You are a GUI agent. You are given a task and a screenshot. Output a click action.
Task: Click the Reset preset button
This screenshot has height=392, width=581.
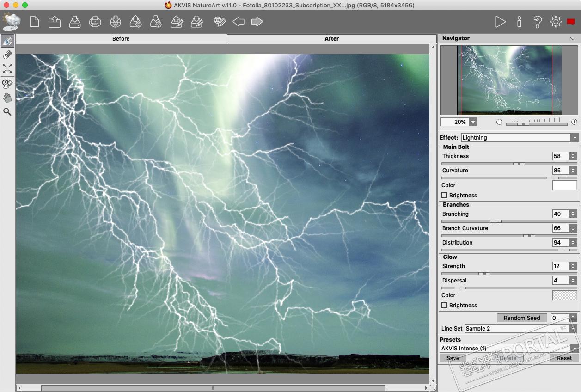point(564,358)
